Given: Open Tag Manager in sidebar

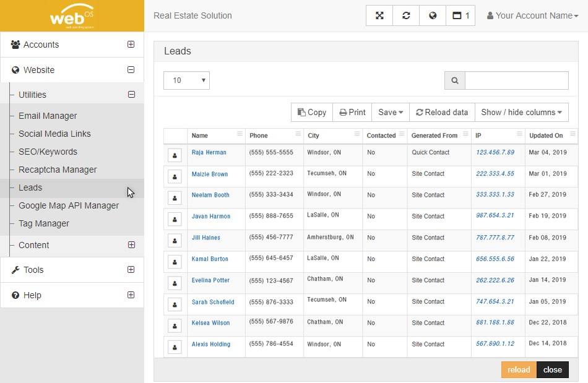Looking at the screenshot, I should click(44, 224).
